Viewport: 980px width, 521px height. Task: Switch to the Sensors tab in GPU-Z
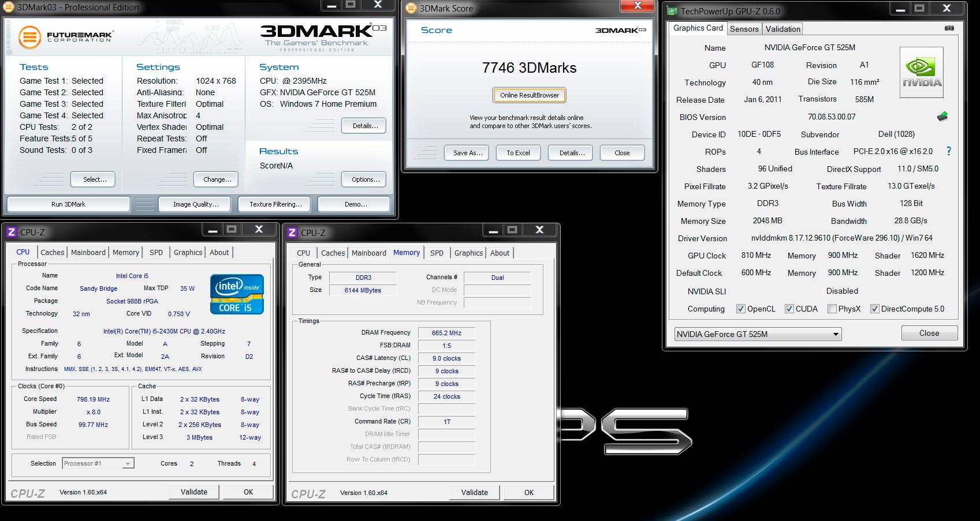point(744,29)
